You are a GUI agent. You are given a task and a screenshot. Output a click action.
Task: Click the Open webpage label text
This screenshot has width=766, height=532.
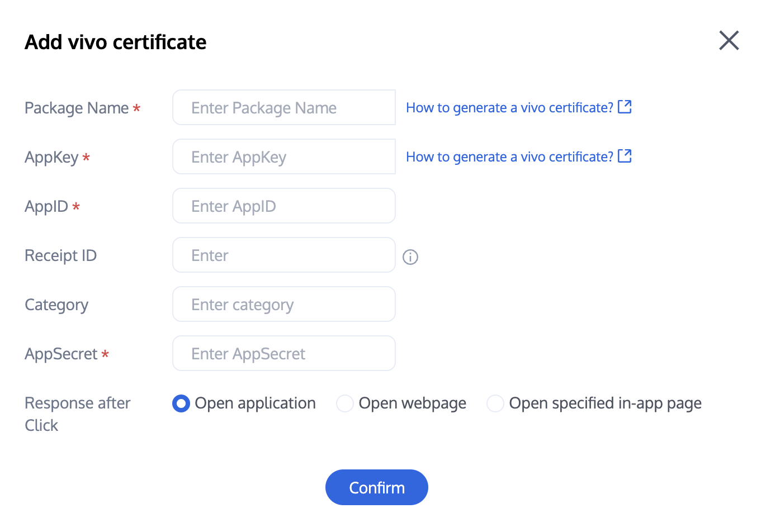pyautogui.click(x=412, y=403)
